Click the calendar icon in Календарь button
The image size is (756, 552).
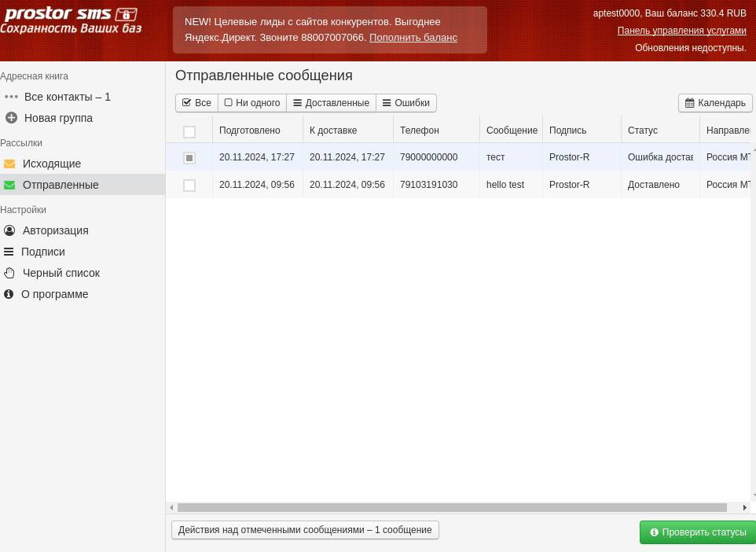(x=689, y=103)
